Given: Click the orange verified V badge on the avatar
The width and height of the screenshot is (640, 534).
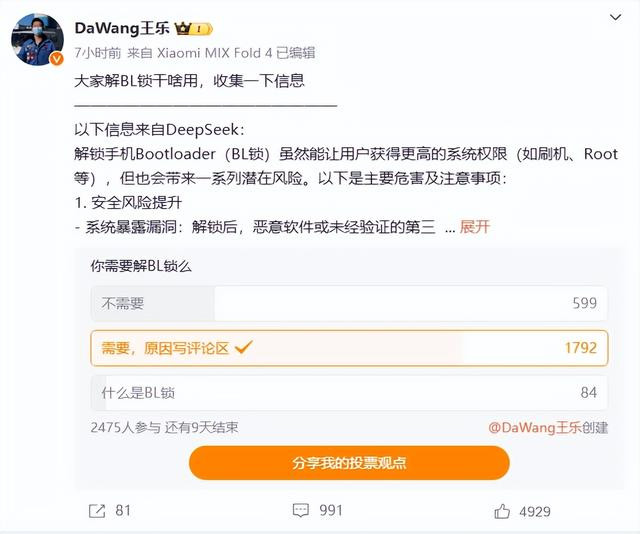Looking at the screenshot, I should coord(56,59).
